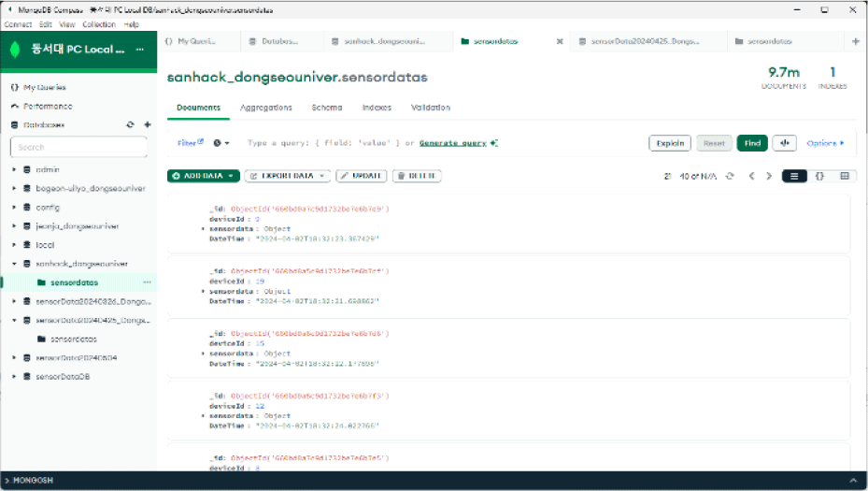Viewport: 868px width, 491px height.
Task: Switch to the sanhack_dongseouniver tab
Action: point(384,41)
